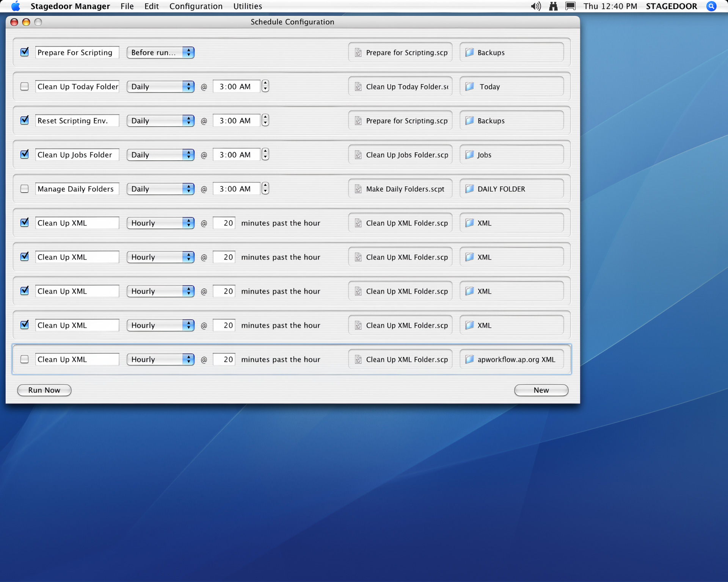Viewport: 728px width, 582px height.
Task: Open the Configuration menu
Action: [196, 6]
